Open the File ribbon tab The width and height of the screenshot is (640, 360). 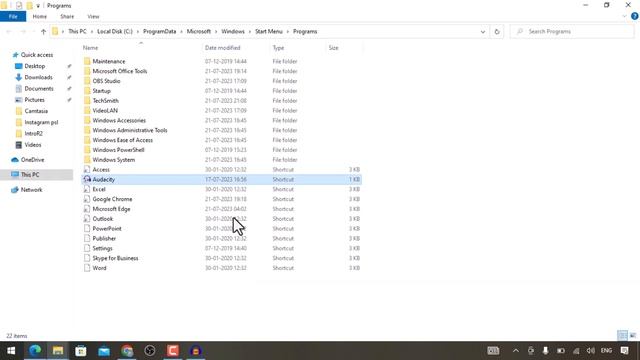[13, 16]
